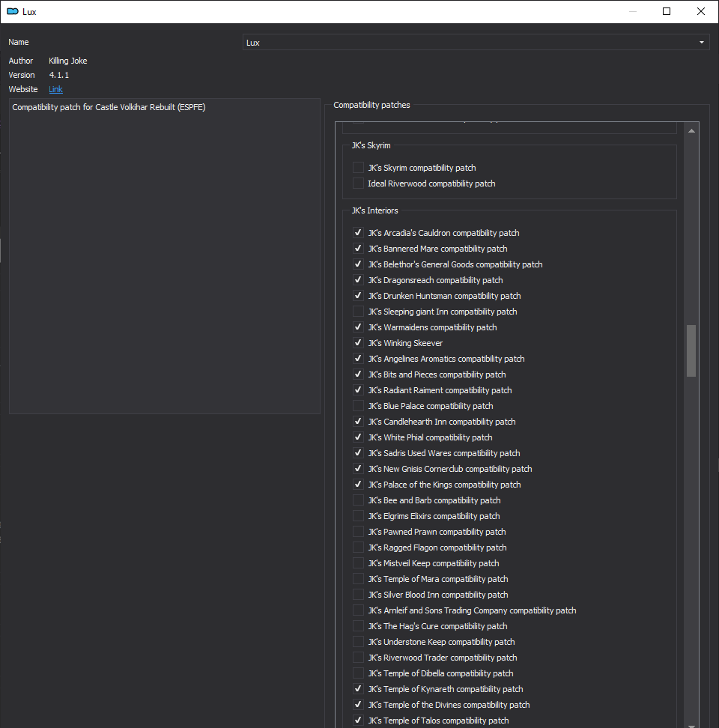Click the version number 4.1.1

[x=59, y=75]
